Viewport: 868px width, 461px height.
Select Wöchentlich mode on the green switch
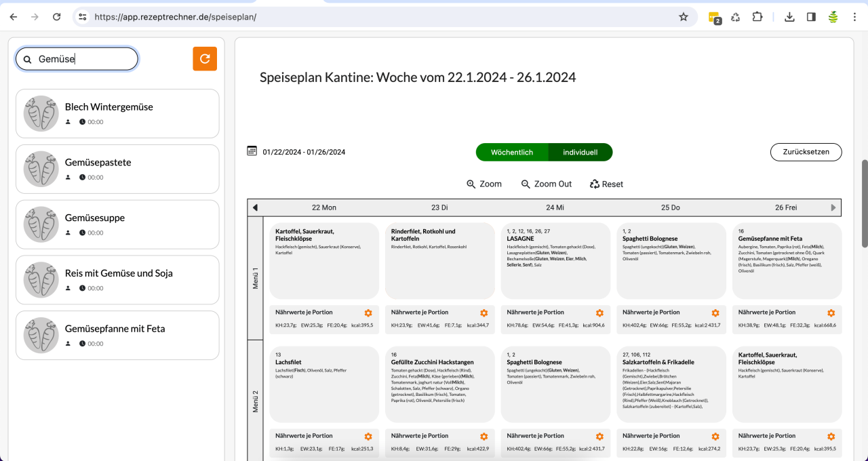tap(511, 152)
